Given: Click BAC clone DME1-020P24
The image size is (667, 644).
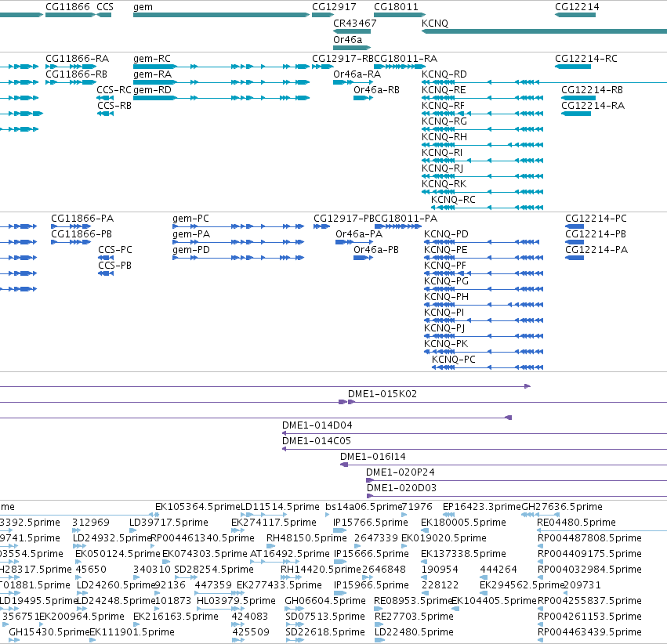Looking at the screenshot, I should 517,480.
